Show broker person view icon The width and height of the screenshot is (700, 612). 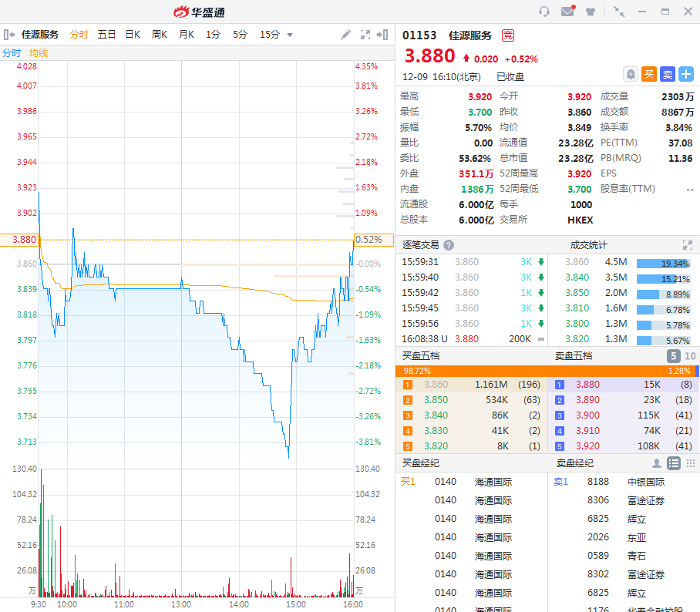(657, 463)
